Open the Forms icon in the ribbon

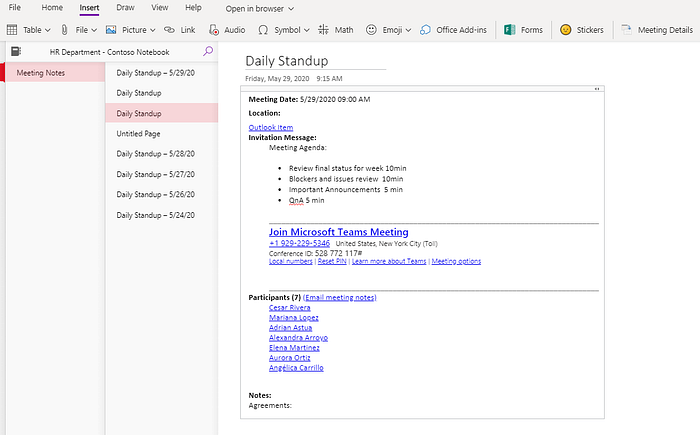pyautogui.click(x=509, y=30)
